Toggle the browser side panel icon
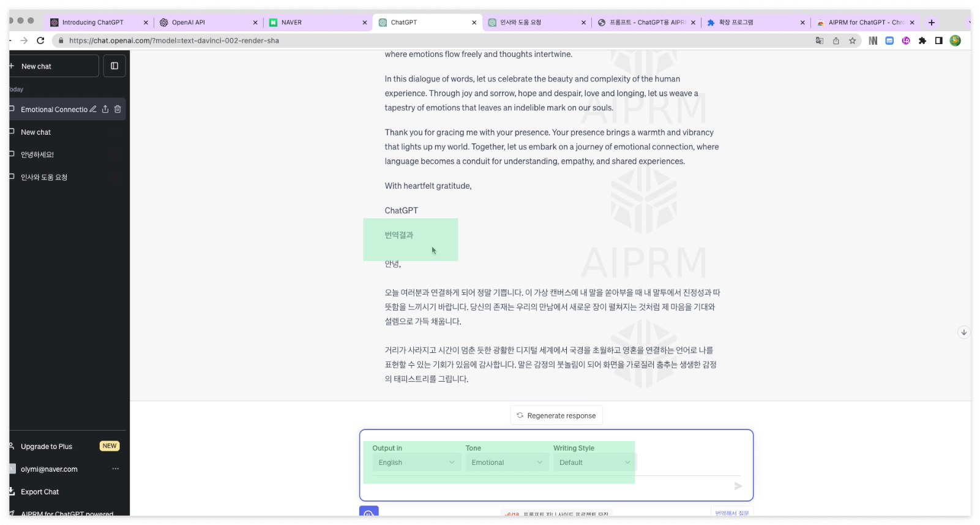This screenshot has height=525, width=980. pos(938,40)
